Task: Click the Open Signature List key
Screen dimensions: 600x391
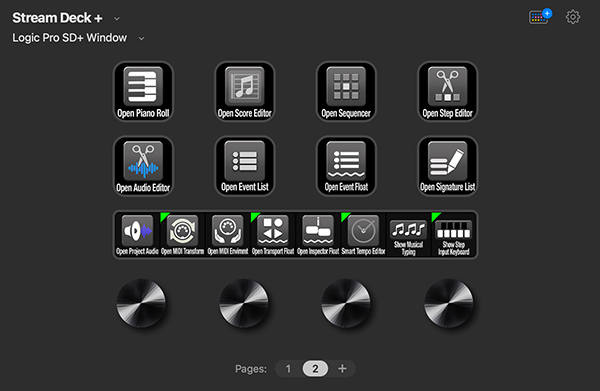Action: (x=447, y=166)
